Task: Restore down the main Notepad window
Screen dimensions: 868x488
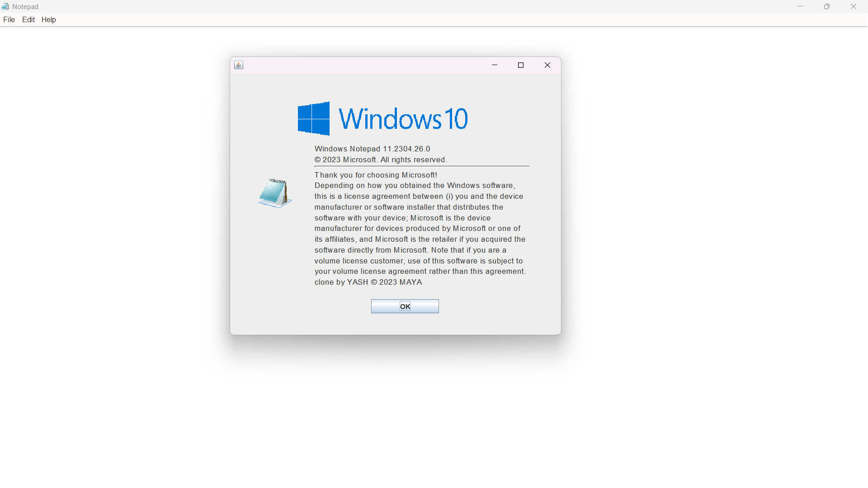Action: click(x=827, y=6)
